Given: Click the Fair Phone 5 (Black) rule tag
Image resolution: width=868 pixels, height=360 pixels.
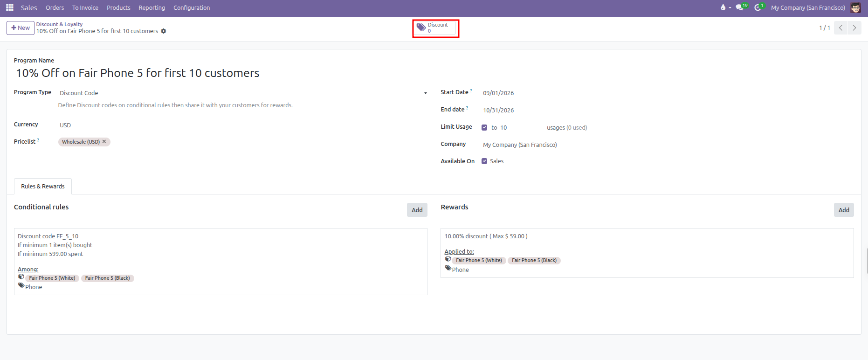Looking at the screenshot, I should [108, 278].
